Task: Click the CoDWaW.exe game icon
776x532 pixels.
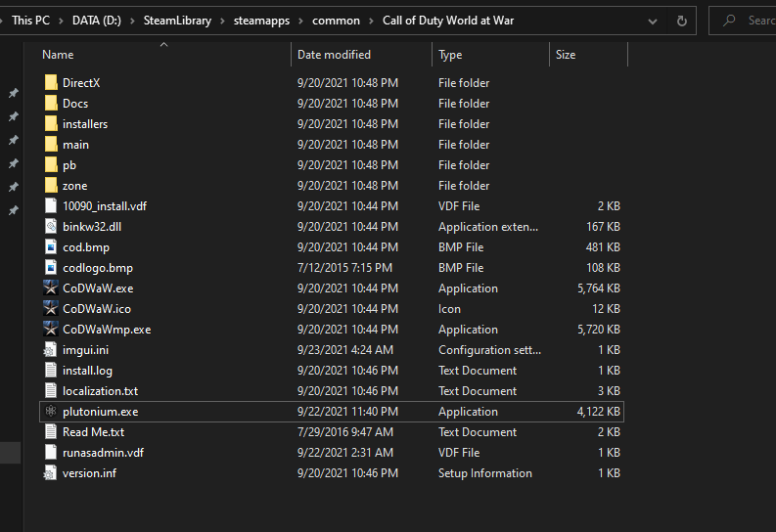Action: click(x=52, y=288)
